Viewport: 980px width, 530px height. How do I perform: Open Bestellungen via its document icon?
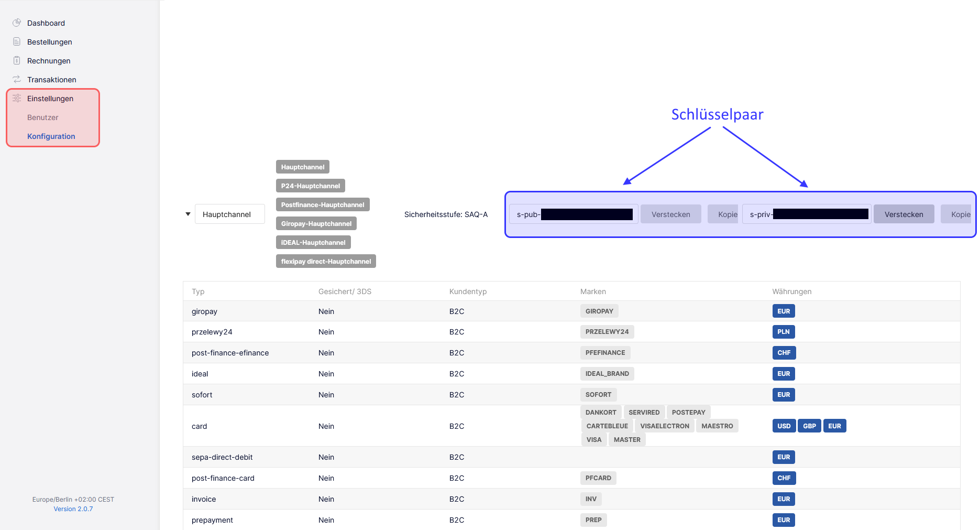tap(17, 41)
